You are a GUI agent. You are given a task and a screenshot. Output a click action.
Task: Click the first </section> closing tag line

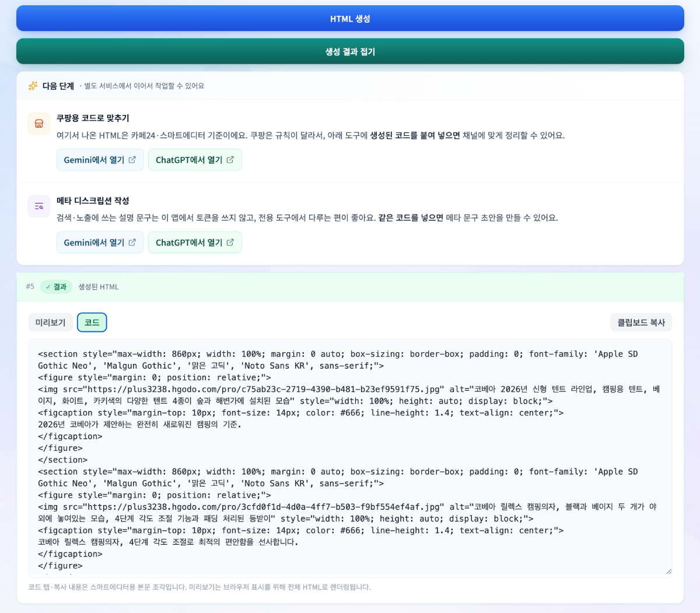[62, 460]
